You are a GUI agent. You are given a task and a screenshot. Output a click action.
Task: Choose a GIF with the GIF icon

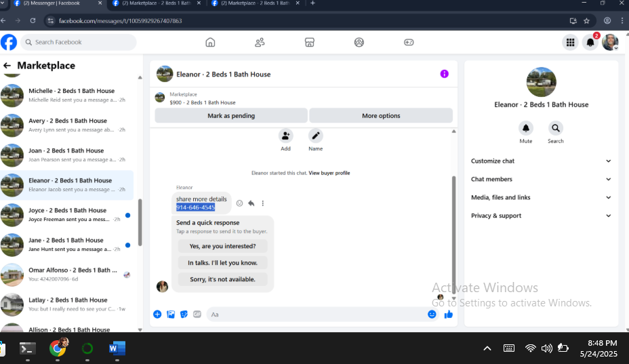[x=197, y=315]
